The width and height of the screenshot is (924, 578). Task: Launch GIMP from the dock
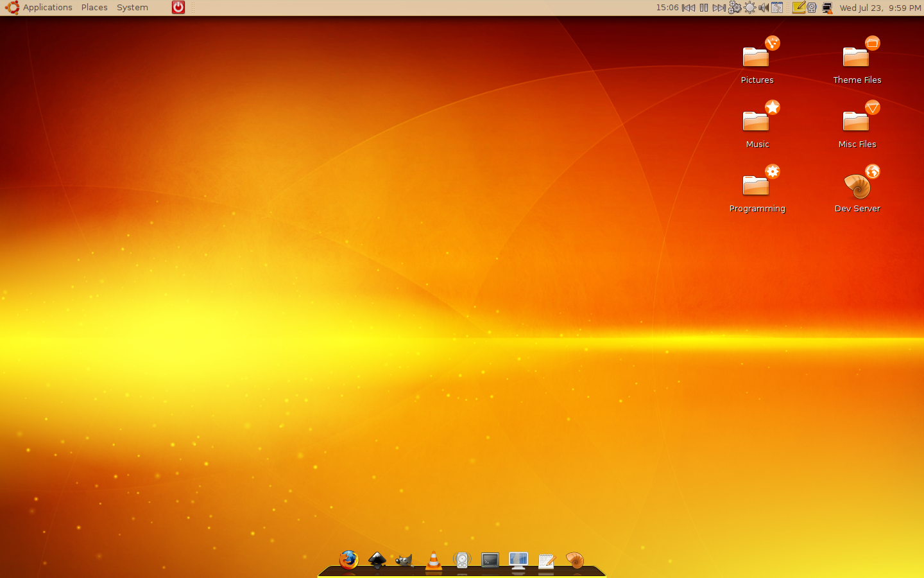(404, 561)
